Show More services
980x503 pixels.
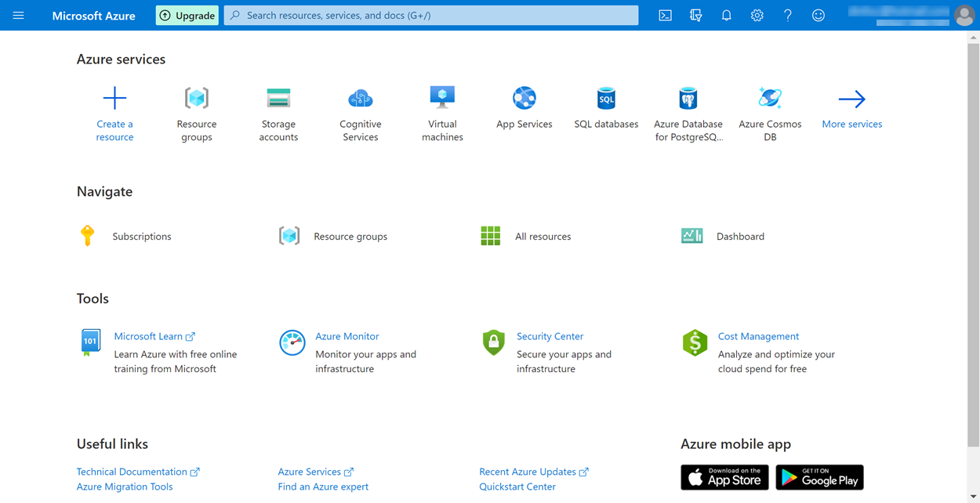click(851, 110)
